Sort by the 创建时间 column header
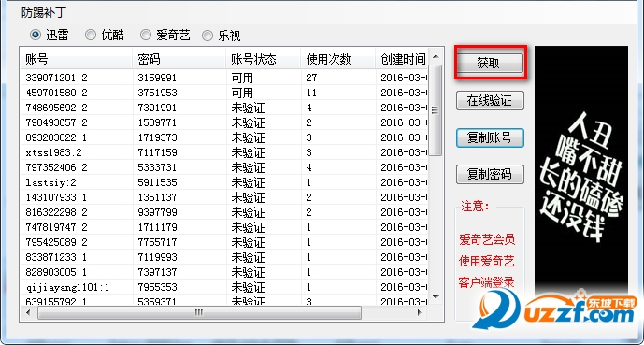This screenshot has height=345, width=644. pyautogui.click(x=402, y=60)
